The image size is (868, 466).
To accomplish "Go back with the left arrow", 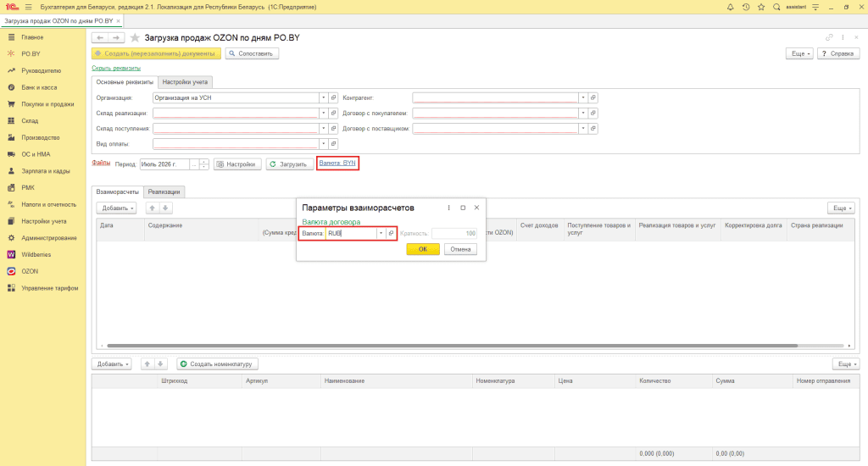I will pos(100,37).
